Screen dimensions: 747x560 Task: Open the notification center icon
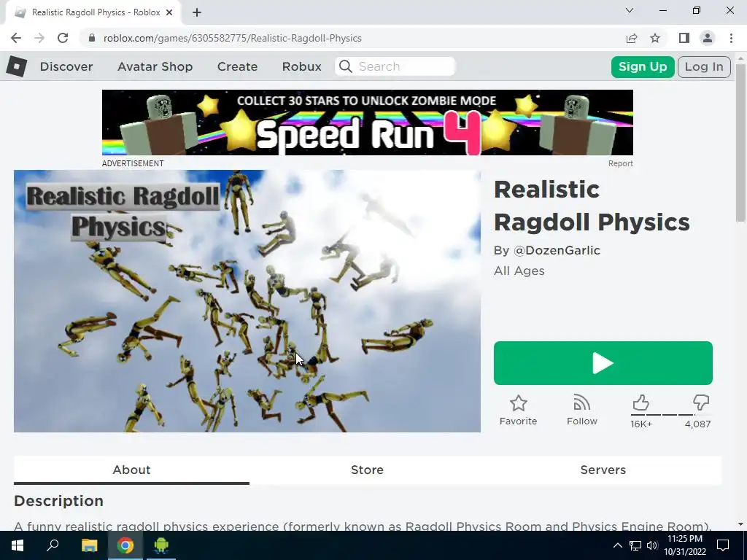click(x=723, y=545)
